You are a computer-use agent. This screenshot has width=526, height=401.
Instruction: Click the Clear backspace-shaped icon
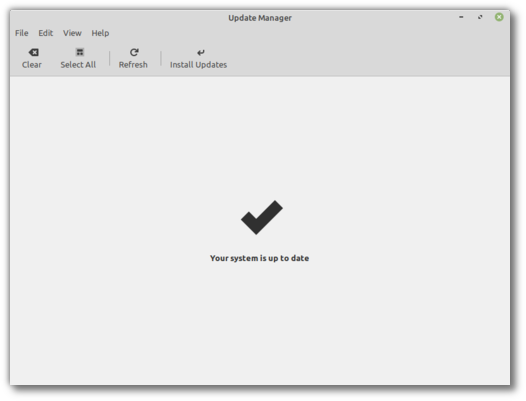pyautogui.click(x=33, y=52)
